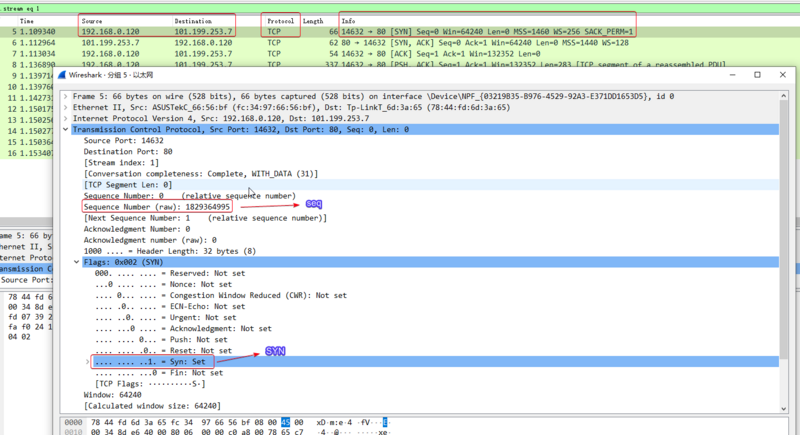Select the Stream index: 1 line
The width and height of the screenshot is (800, 435).
point(121,163)
